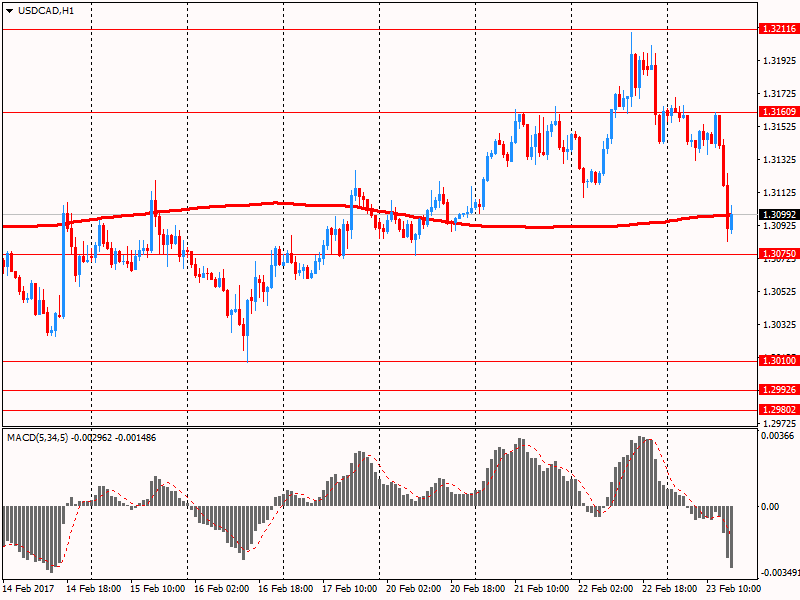The image size is (800, 600).
Task: Click the 1.31325 price axis value
Action: (x=780, y=160)
